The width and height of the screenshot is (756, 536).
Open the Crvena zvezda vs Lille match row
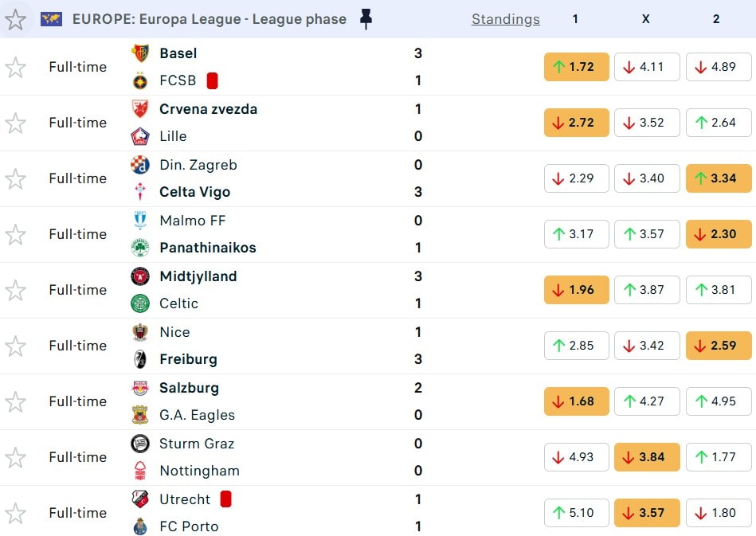319,123
